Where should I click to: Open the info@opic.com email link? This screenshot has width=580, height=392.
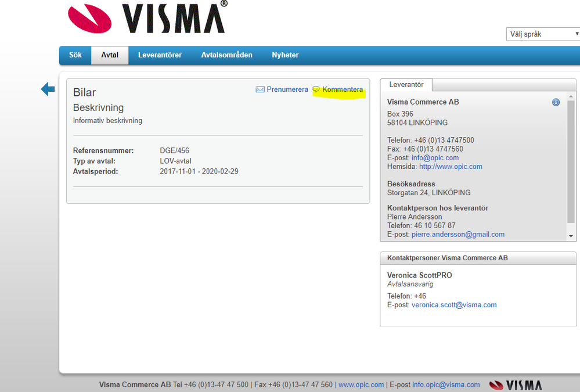coord(435,158)
